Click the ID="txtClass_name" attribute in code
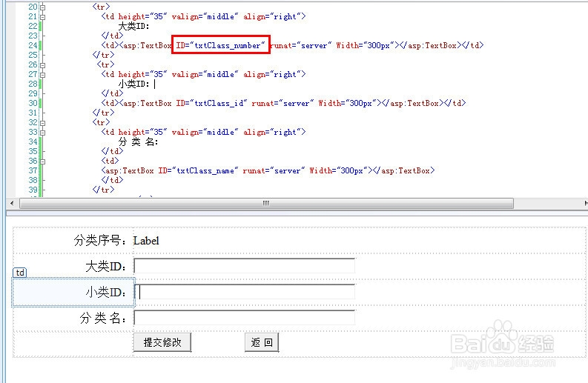 198,170
